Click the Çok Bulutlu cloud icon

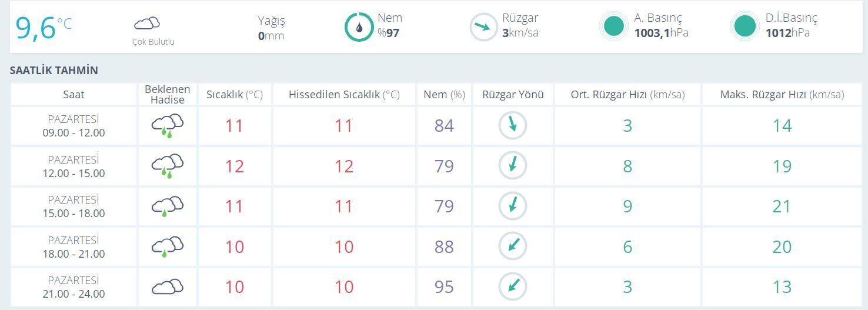(x=147, y=24)
